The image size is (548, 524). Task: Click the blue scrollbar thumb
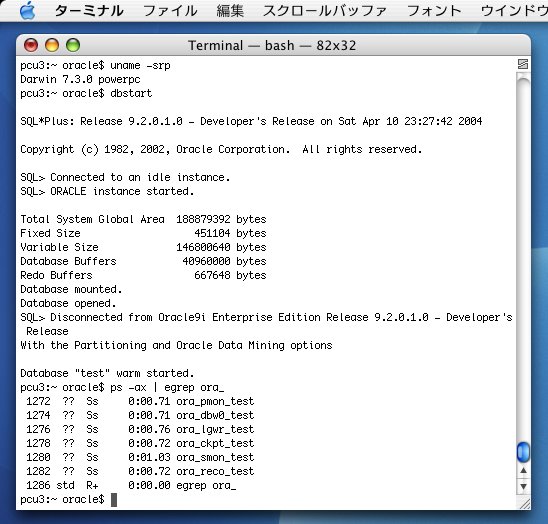[x=523, y=452]
